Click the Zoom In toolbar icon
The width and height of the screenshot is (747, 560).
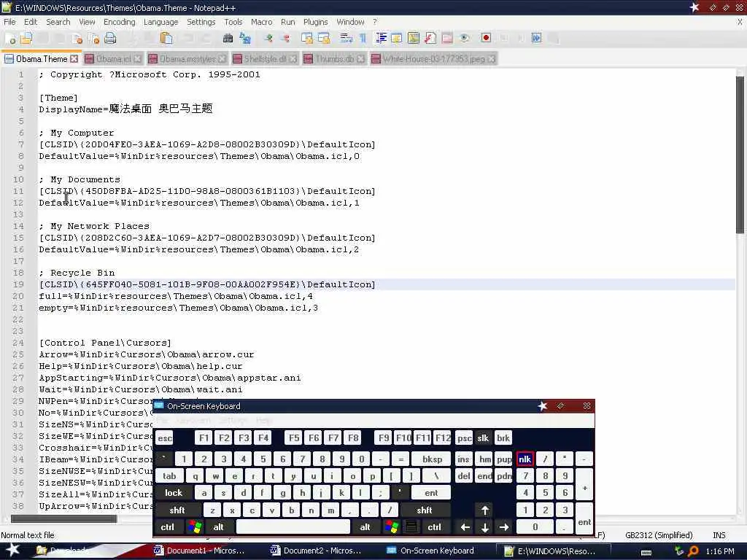pyautogui.click(x=268, y=39)
